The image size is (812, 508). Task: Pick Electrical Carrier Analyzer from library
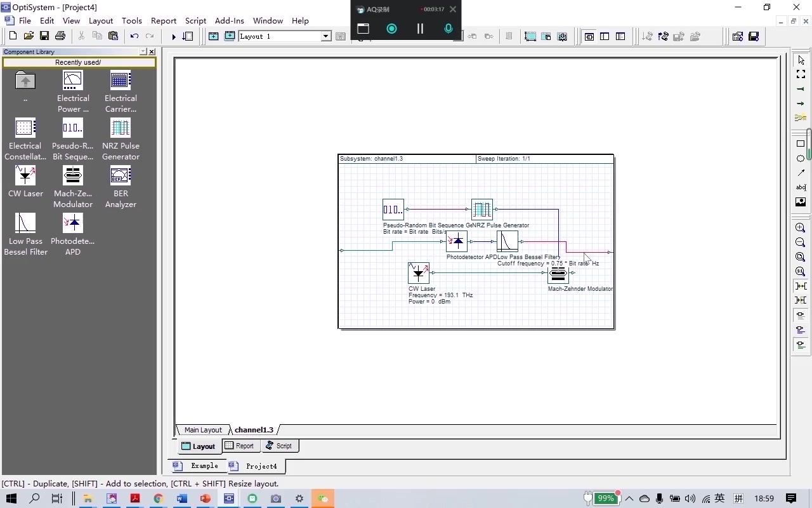[121, 91]
